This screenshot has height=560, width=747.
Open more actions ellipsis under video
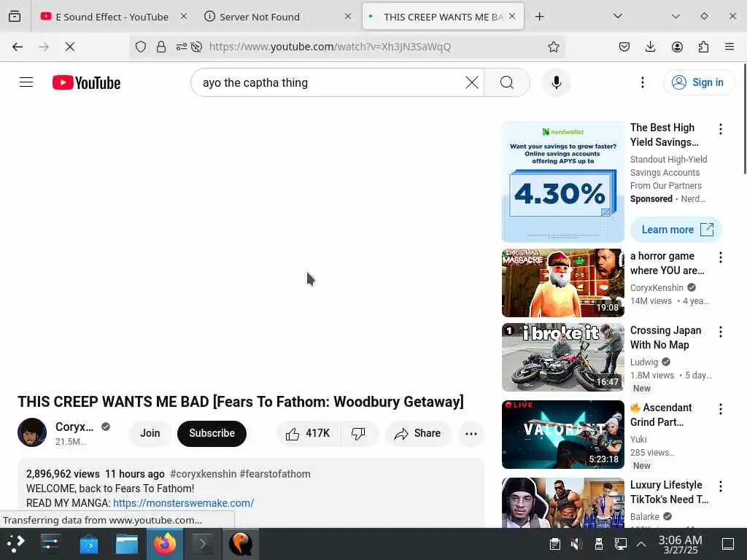471,433
